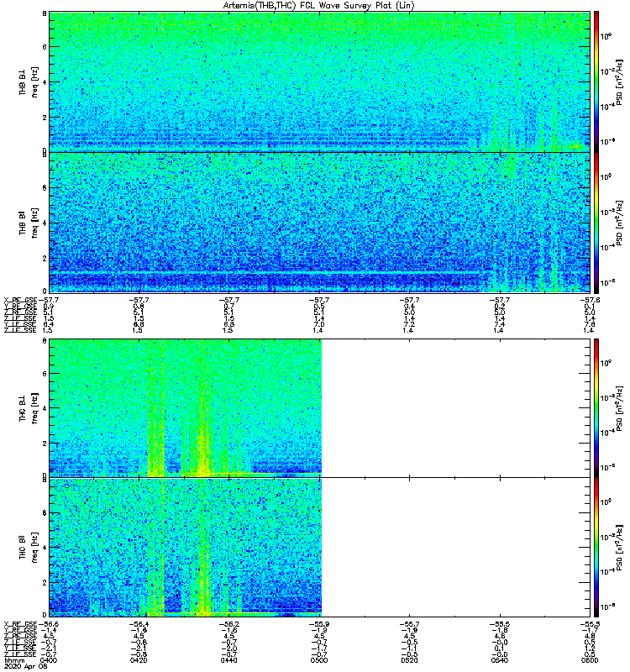Click the 'PSD [nT²/Hz]' label of the THB B⊥ panel

coord(619,81)
